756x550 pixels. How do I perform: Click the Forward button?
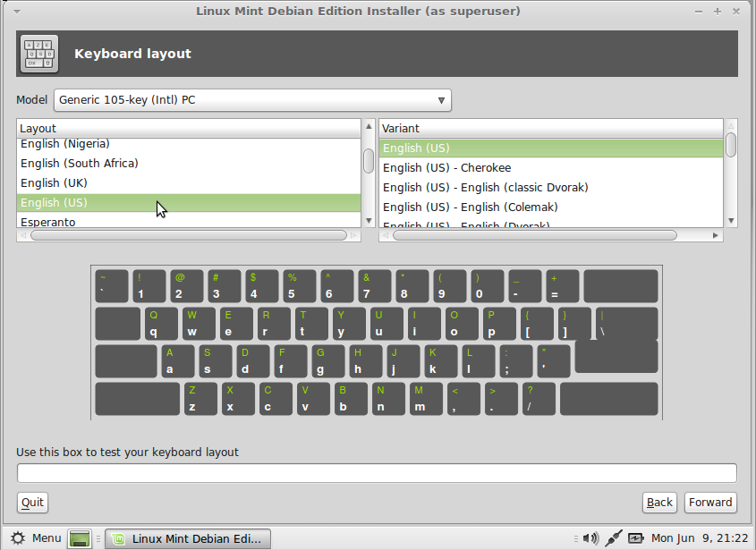(710, 502)
